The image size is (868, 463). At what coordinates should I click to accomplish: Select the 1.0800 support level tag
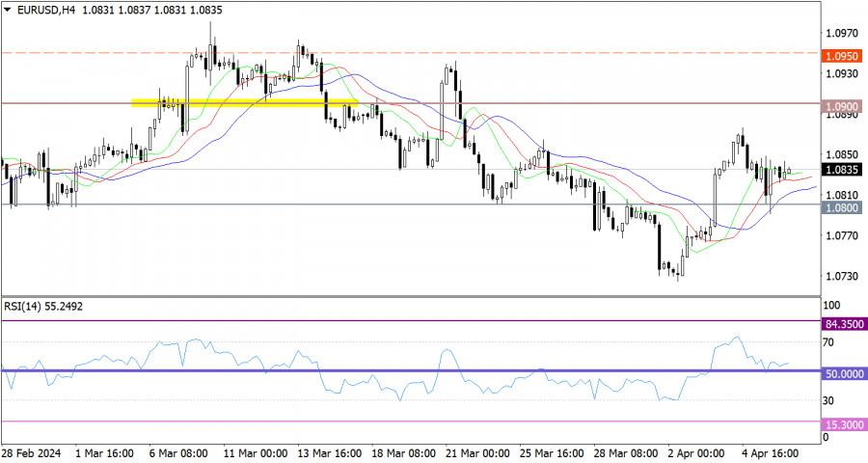point(842,207)
